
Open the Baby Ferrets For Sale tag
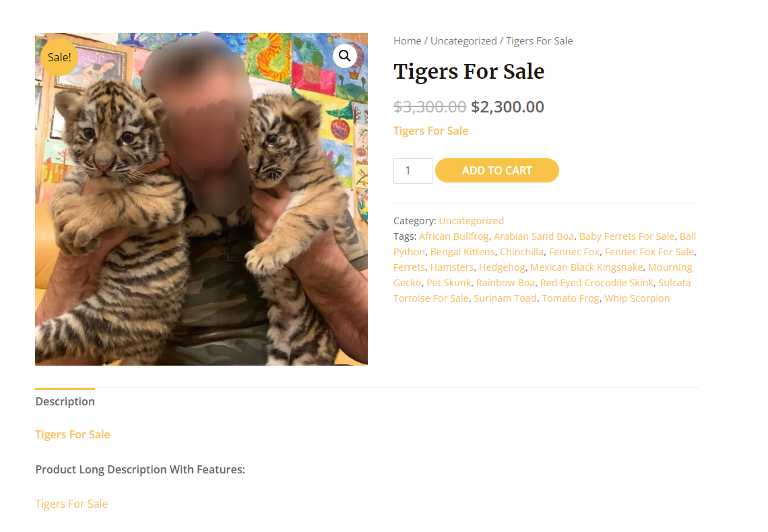coord(627,236)
